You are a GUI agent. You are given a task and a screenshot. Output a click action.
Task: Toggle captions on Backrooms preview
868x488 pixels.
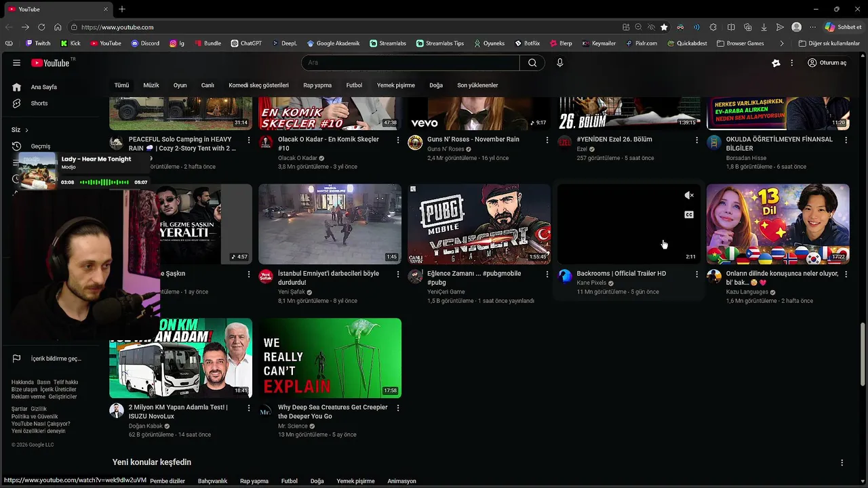coord(689,215)
